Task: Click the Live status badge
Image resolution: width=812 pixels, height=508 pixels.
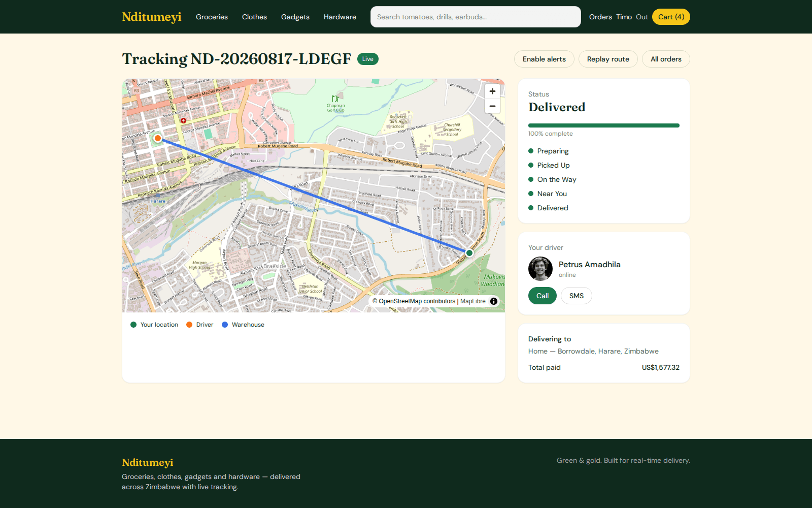Action: click(x=368, y=59)
